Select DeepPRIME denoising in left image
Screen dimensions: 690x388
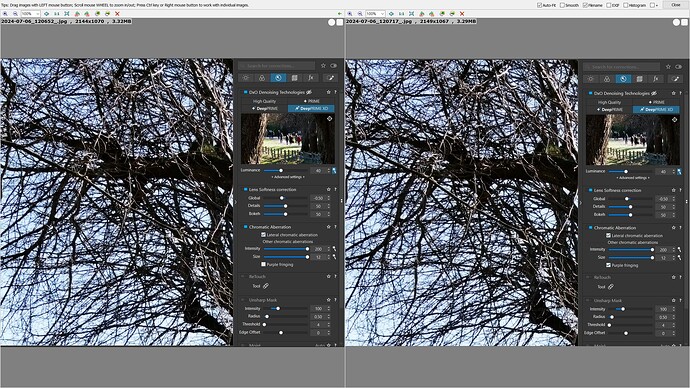coord(264,108)
